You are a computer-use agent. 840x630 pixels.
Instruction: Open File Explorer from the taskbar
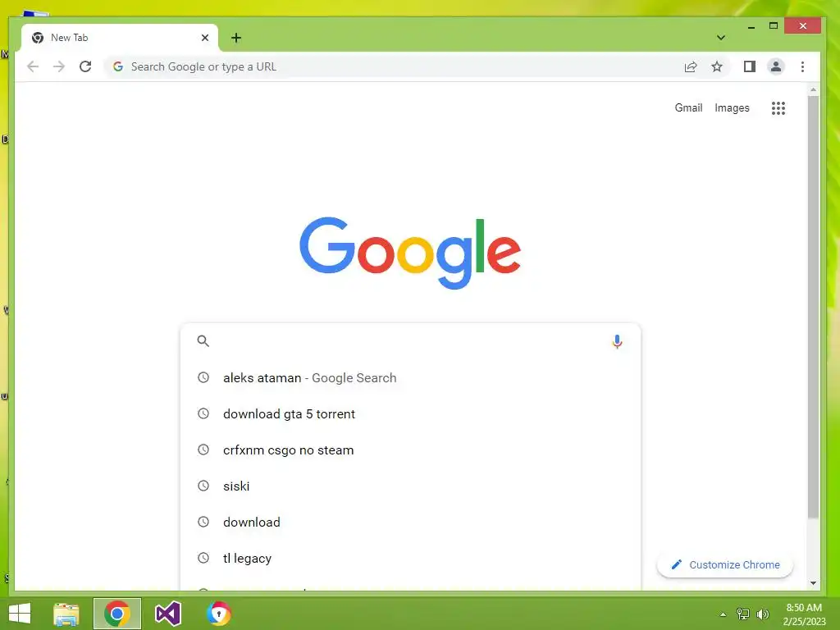(x=66, y=614)
